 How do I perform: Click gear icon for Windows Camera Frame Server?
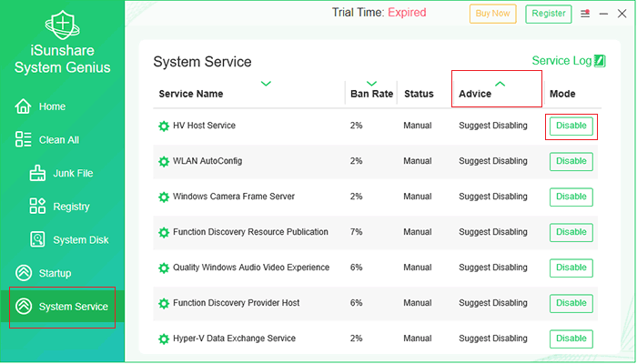pyautogui.click(x=163, y=197)
